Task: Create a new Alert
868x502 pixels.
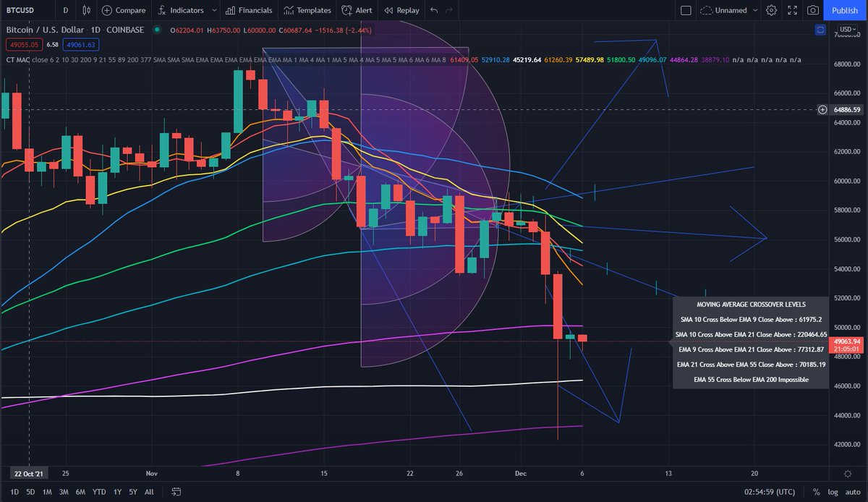Action: click(357, 10)
